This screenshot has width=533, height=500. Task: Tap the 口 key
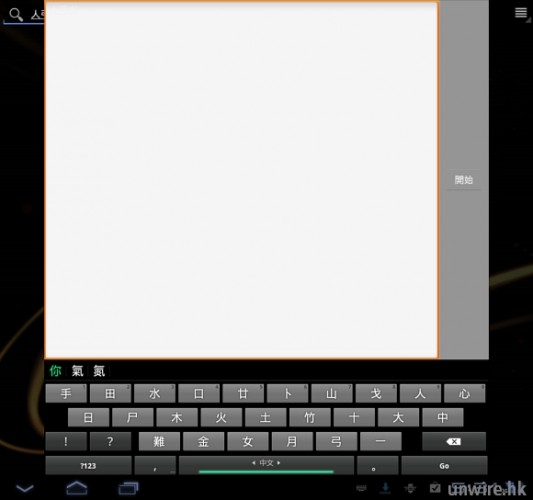pyautogui.click(x=199, y=394)
